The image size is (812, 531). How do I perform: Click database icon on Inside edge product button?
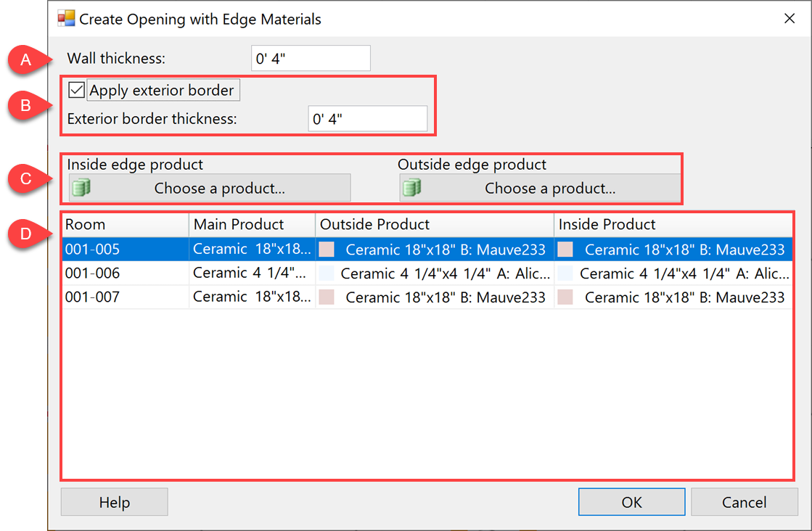tap(81, 187)
